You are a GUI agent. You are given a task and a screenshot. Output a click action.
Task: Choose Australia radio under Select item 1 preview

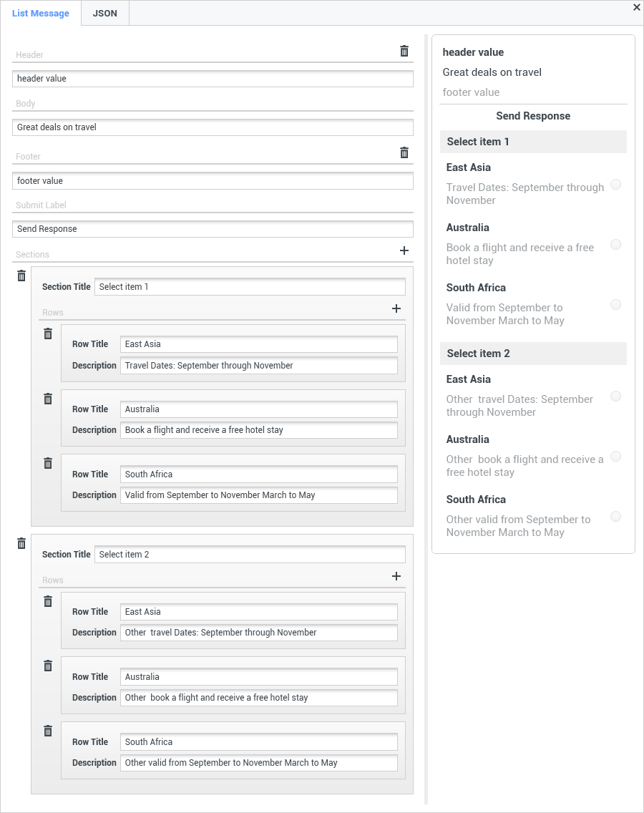click(615, 245)
